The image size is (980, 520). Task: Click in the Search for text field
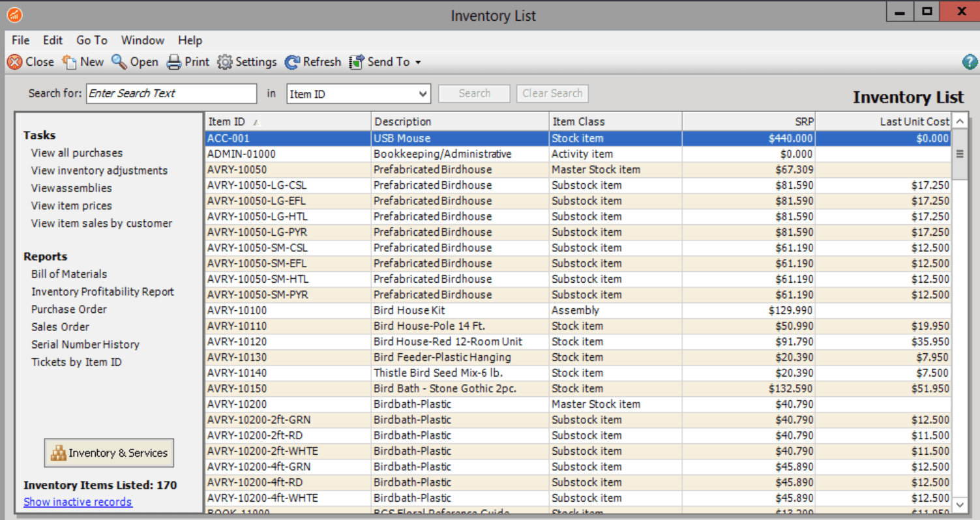pyautogui.click(x=171, y=94)
